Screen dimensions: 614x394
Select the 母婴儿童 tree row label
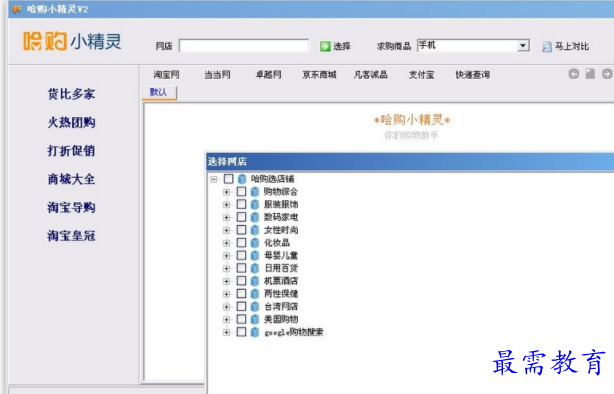(281, 256)
